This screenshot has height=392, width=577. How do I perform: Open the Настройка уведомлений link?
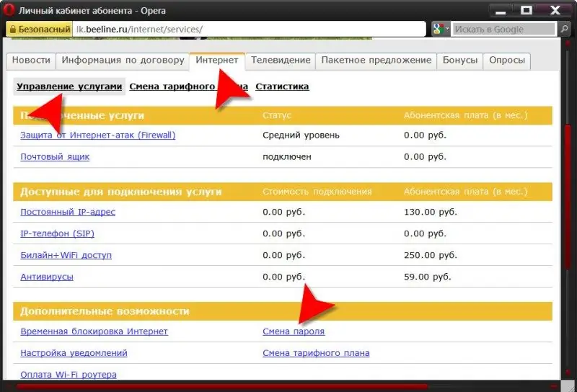click(x=74, y=353)
